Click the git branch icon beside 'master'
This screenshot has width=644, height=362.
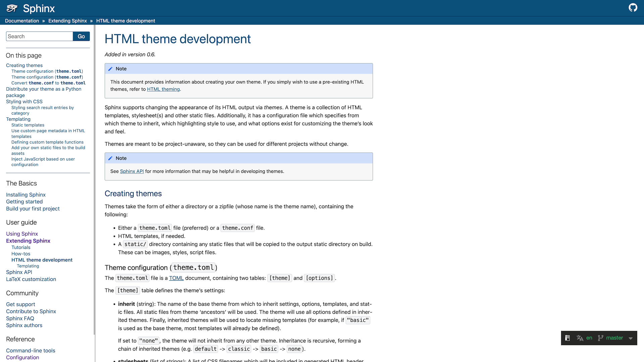point(600,338)
